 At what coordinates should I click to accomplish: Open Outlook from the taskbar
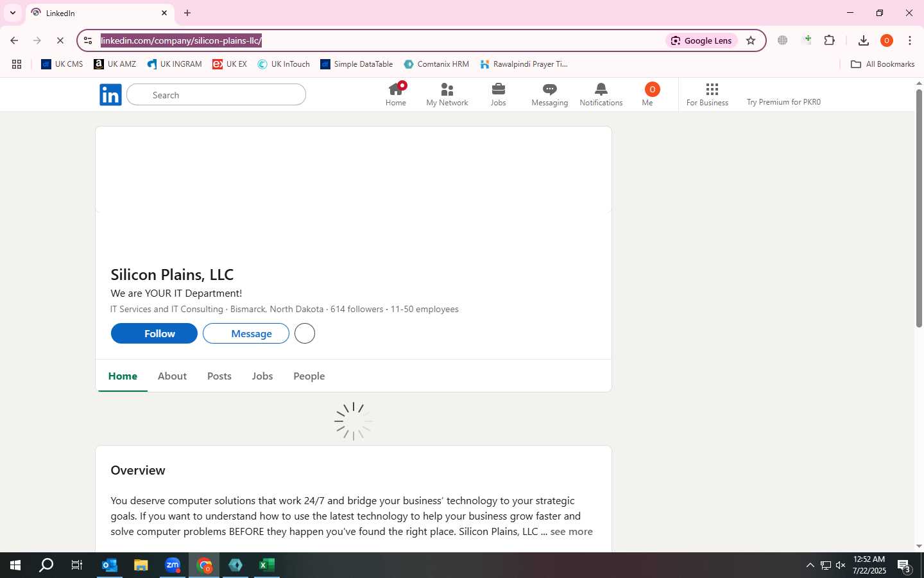110,565
